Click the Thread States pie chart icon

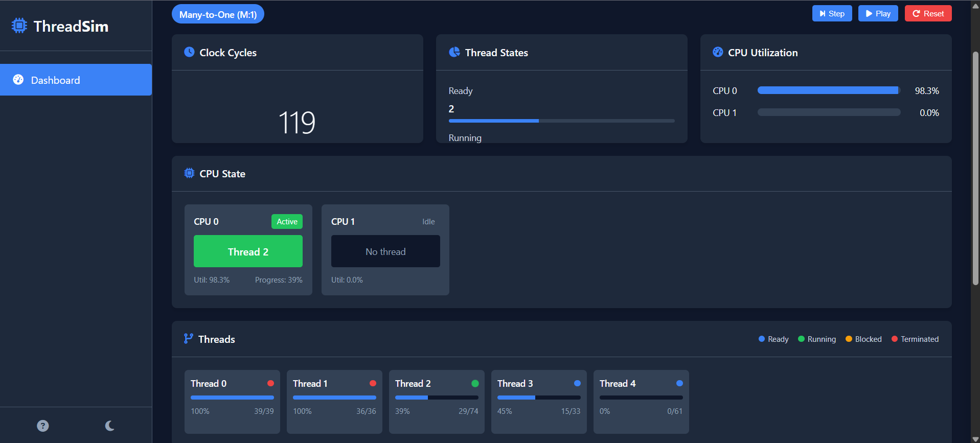coord(454,52)
